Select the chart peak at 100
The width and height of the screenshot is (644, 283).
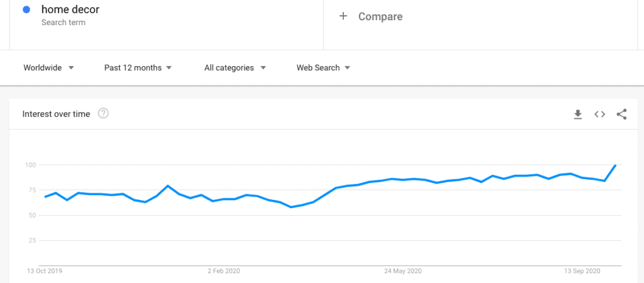615,165
